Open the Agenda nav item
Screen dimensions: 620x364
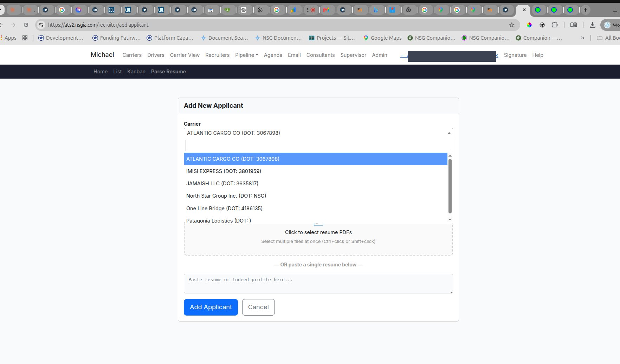273,55
